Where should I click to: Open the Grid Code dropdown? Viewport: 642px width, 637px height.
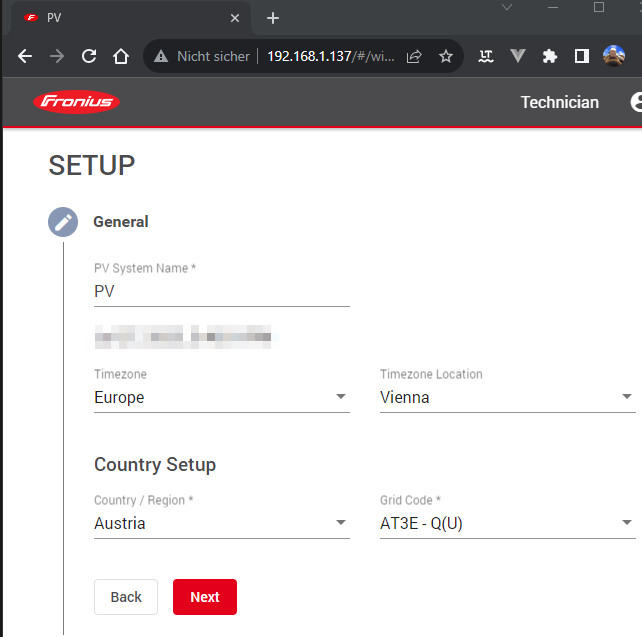pos(506,523)
